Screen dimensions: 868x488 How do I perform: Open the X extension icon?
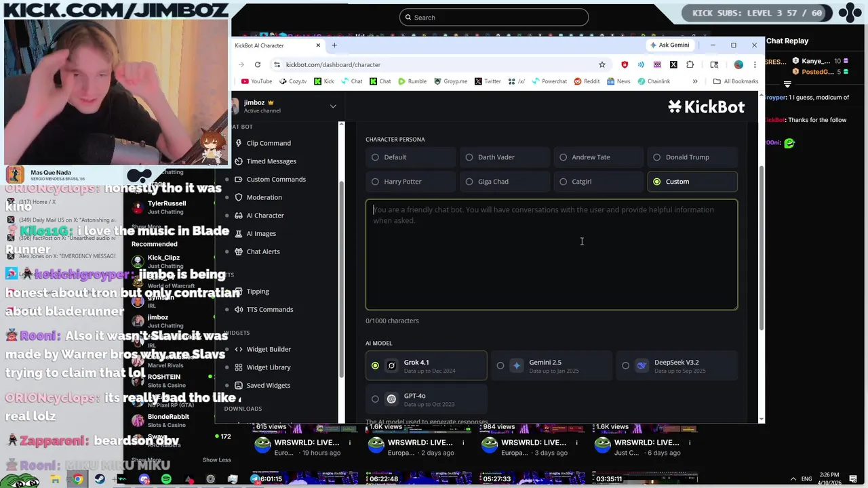[673, 64]
